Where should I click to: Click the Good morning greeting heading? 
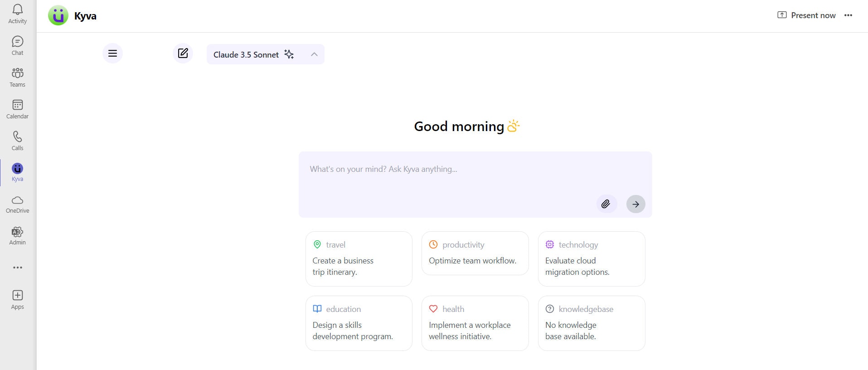click(459, 126)
